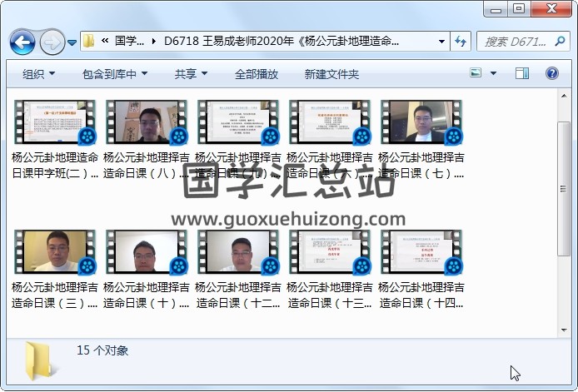Screen dimensions: 578x392
Task: Open the view options dropdown arrow
Action: [493, 74]
